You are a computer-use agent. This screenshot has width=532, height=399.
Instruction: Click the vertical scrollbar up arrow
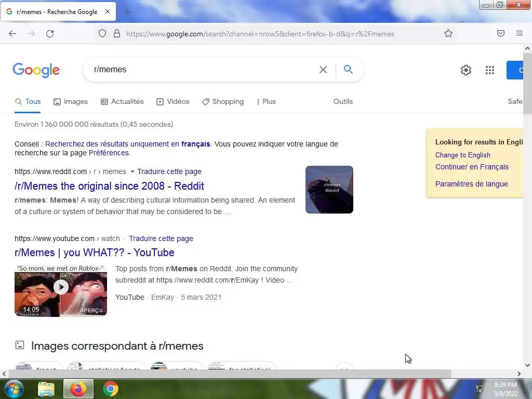coord(528,48)
